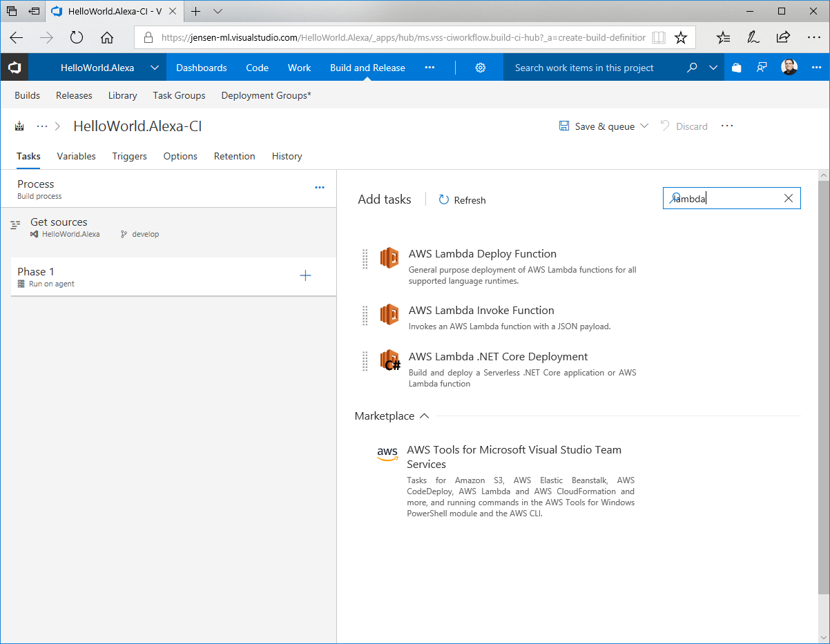The height and width of the screenshot is (644, 830).
Task: Click the AWS Lambda Deploy Function icon
Action: pos(389,258)
